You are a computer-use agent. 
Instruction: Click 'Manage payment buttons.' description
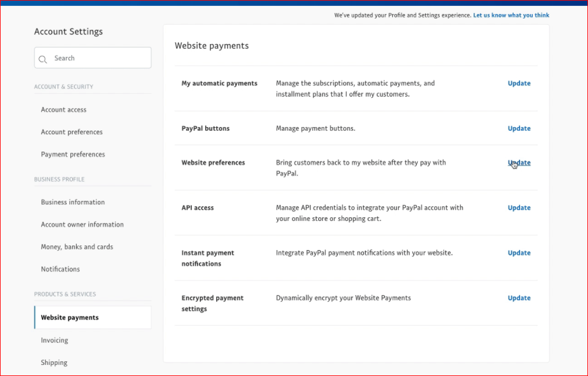[315, 128]
